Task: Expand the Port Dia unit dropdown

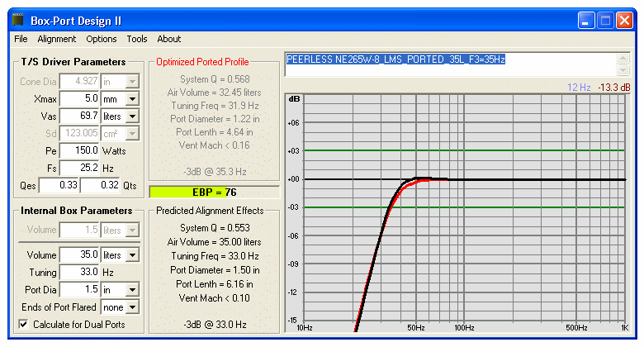Action: tap(132, 290)
